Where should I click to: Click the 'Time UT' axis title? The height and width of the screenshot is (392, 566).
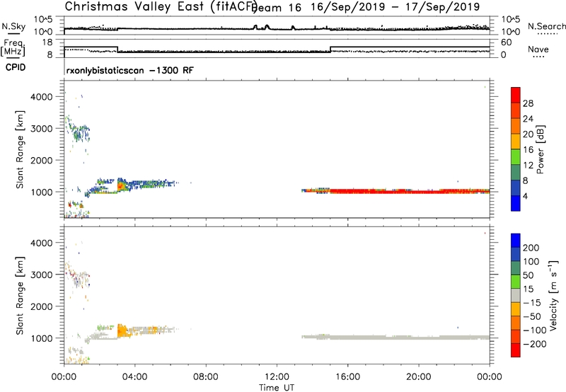point(277,388)
